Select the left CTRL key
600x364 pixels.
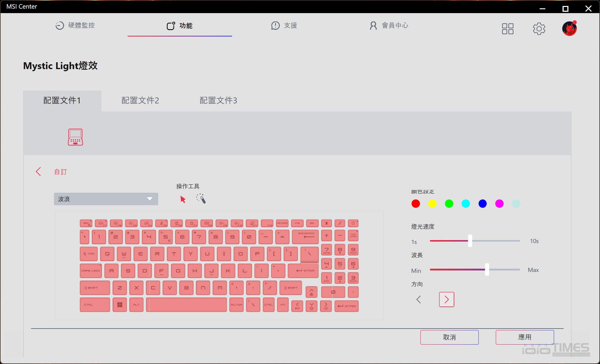pos(95,305)
